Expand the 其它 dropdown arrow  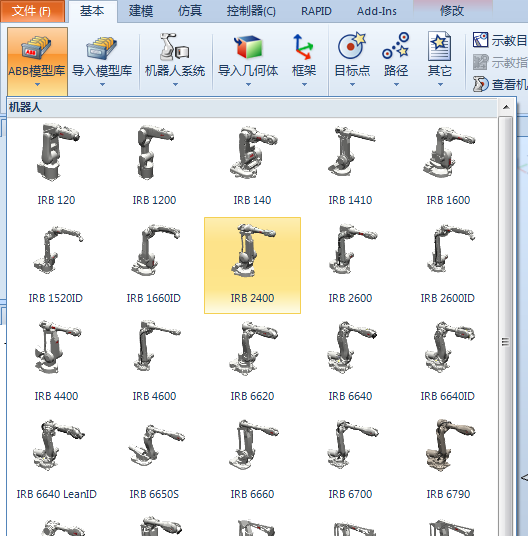(440, 84)
